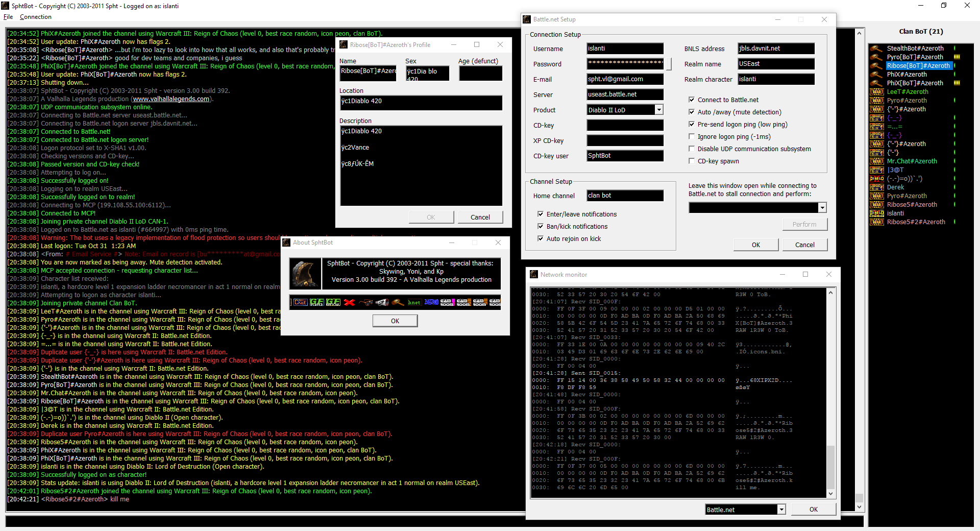Click Cancel in Ribose[BoT] profile window
This screenshot has width=980, height=531.
click(x=480, y=218)
